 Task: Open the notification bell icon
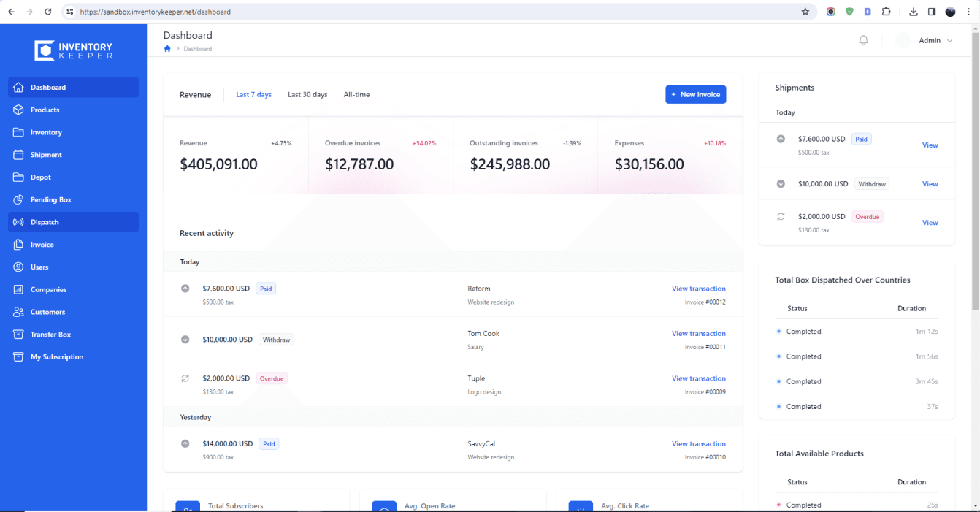click(863, 40)
